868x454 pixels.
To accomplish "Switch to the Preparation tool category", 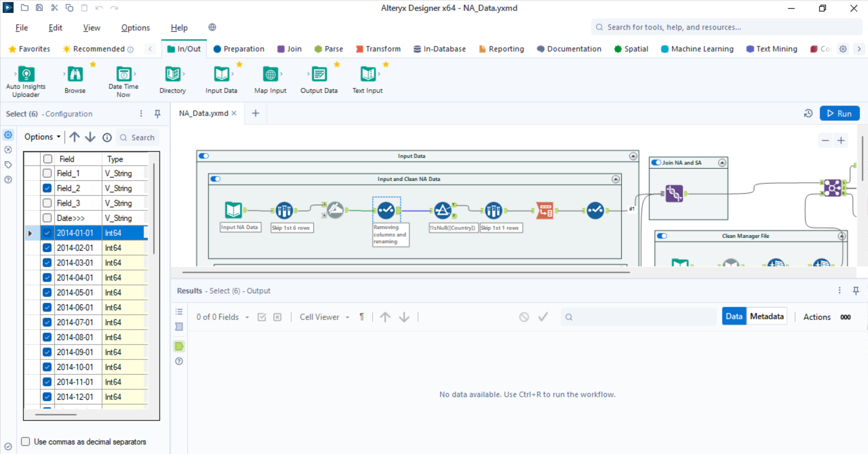I will (x=239, y=49).
